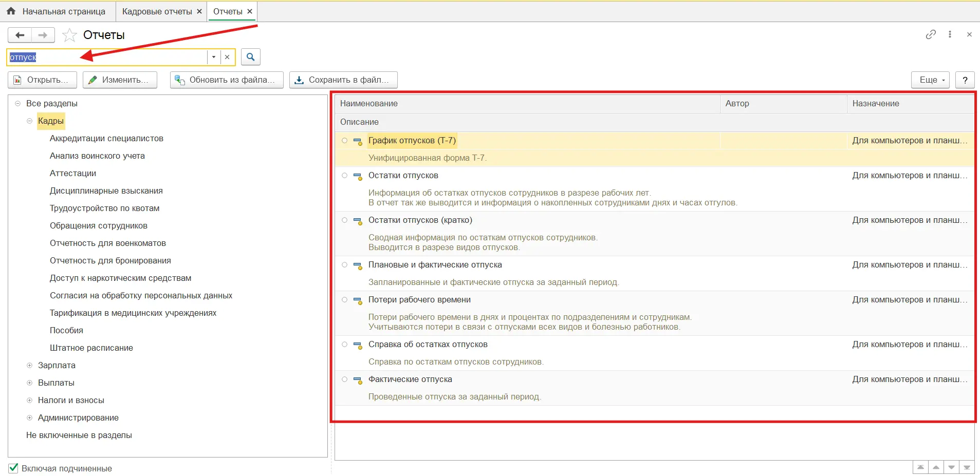Switch to Кадровые отчеты tab
This screenshot has width=980, height=476.
[157, 11]
